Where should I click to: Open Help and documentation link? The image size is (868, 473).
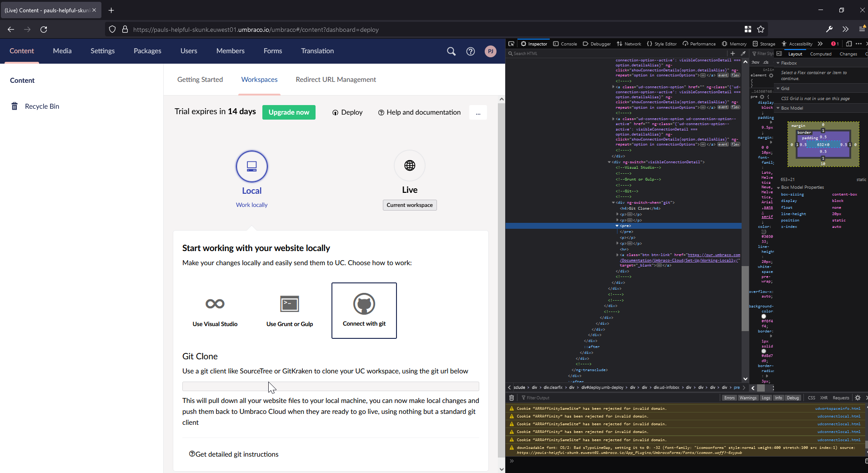point(419,112)
